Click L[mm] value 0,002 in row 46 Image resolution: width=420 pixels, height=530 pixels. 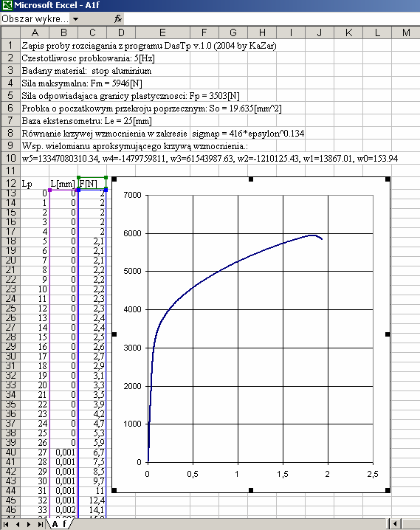click(x=63, y=509)
